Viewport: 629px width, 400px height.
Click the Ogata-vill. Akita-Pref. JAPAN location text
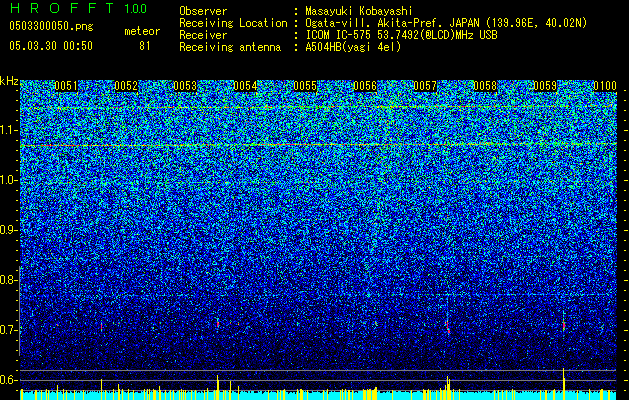pos(446,23)
